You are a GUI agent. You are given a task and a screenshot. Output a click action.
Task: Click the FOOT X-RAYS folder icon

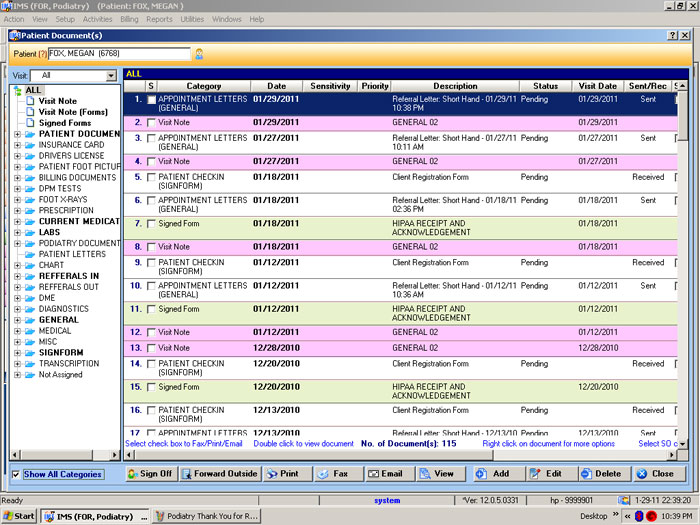(30, 200)
